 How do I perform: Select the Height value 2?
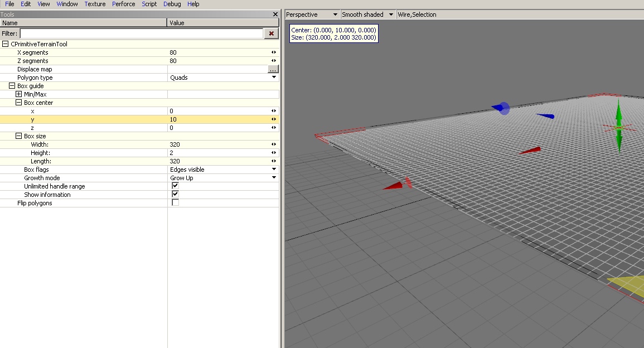click(x=171, y=153)
